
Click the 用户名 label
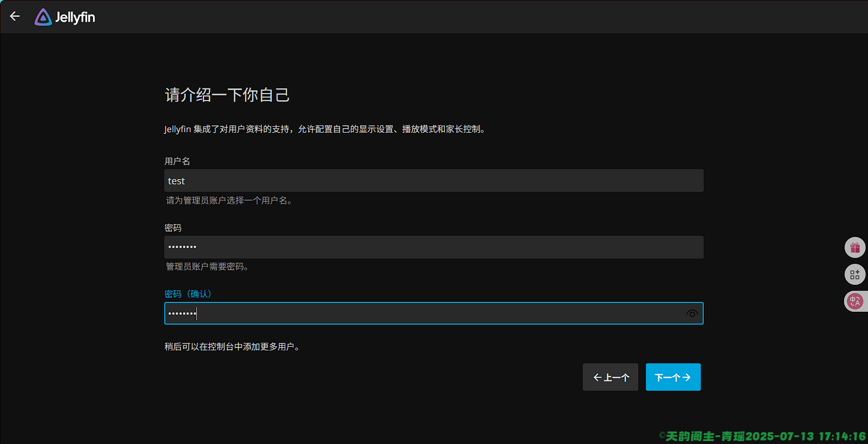177,161
